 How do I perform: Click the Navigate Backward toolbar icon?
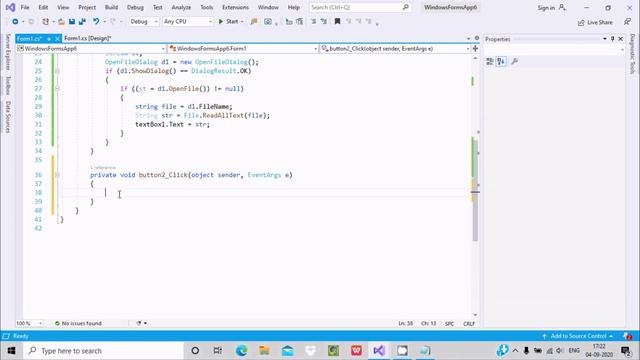pos(15,22)
